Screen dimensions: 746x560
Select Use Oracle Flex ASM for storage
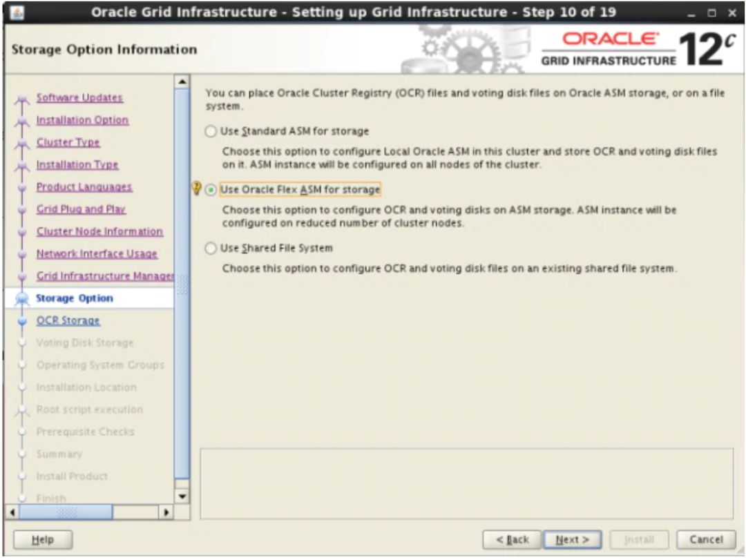pyautogui.click(x=211, y=190)
